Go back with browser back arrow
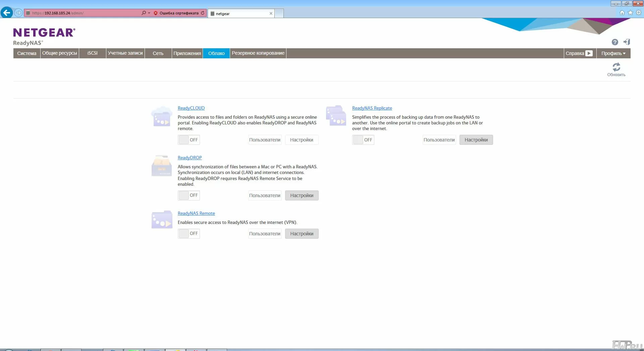This screenshot has height=351, width=644. coord(7,13)
